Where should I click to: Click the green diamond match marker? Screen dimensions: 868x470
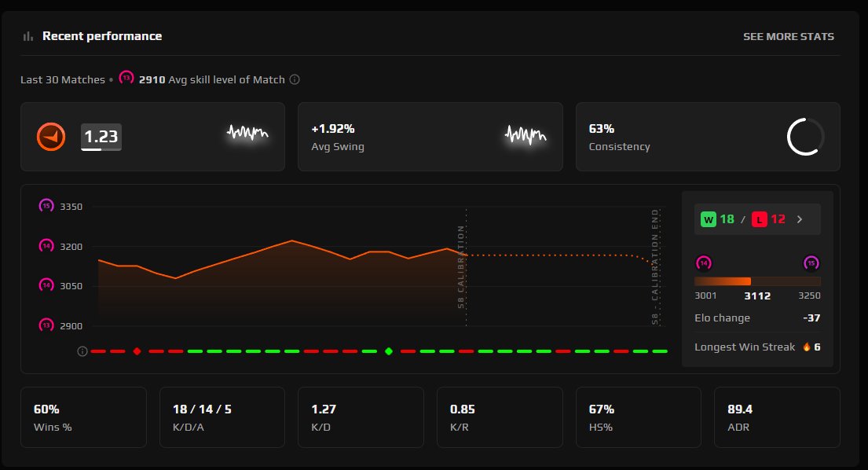click(x=389, y=351)
